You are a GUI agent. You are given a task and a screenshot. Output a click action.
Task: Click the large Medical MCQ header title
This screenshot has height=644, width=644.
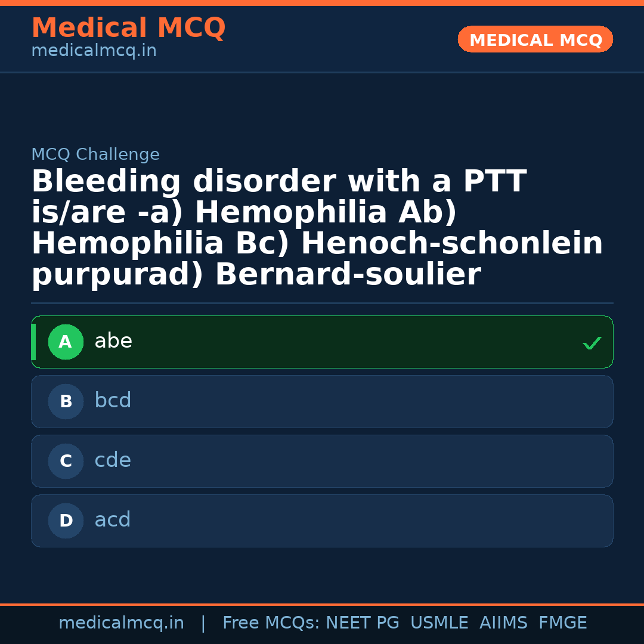(x=128, y=28)
